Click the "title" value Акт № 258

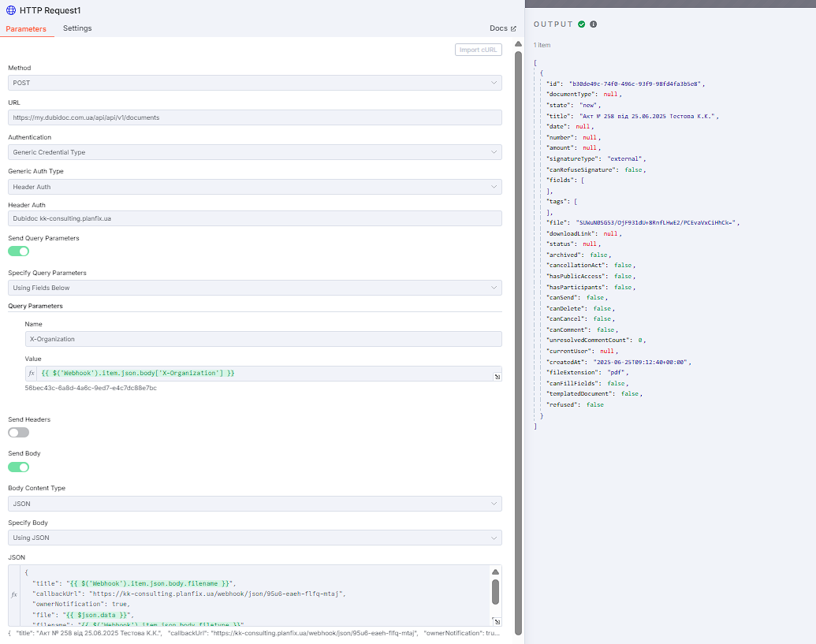(x=647, y=116)
